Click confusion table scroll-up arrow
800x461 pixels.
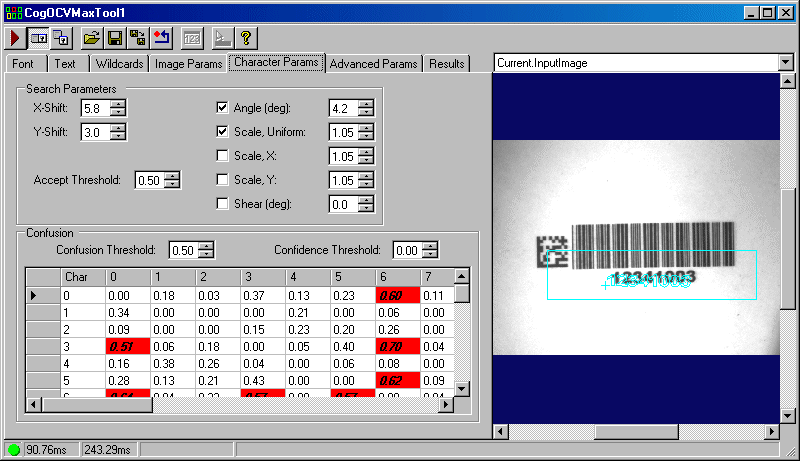coord(462,276)
